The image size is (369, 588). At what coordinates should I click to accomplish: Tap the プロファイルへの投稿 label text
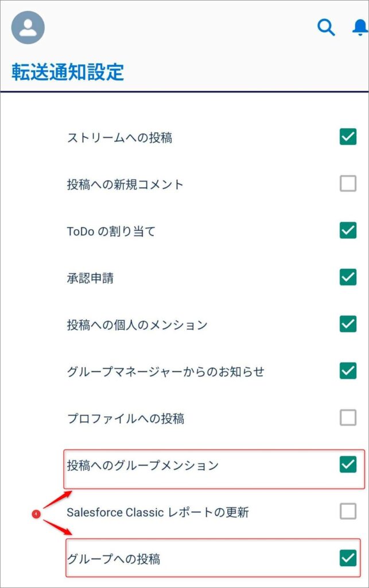point(126,419)
